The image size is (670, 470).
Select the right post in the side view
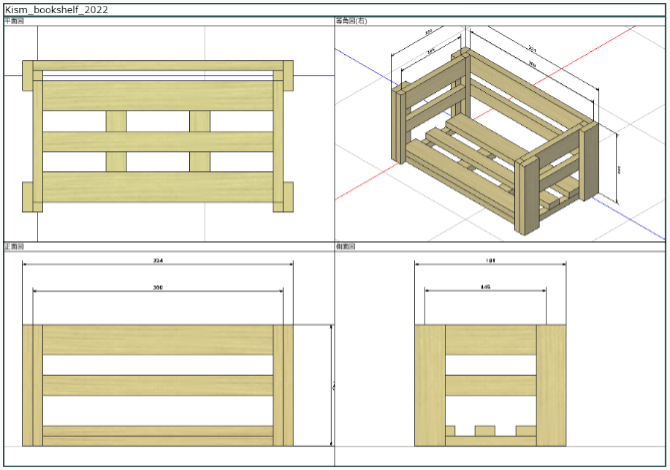tap(551, 385)
